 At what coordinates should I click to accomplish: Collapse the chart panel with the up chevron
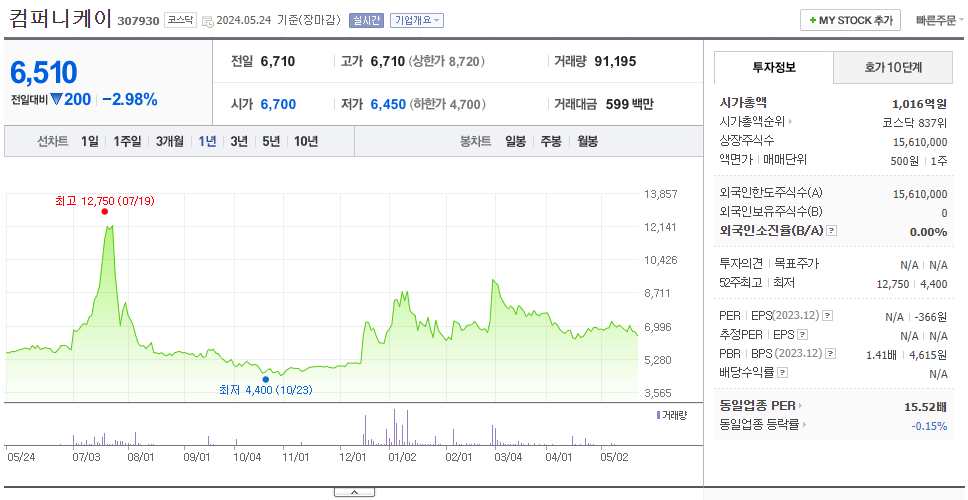pyautogui.click(x=354, y=492)
